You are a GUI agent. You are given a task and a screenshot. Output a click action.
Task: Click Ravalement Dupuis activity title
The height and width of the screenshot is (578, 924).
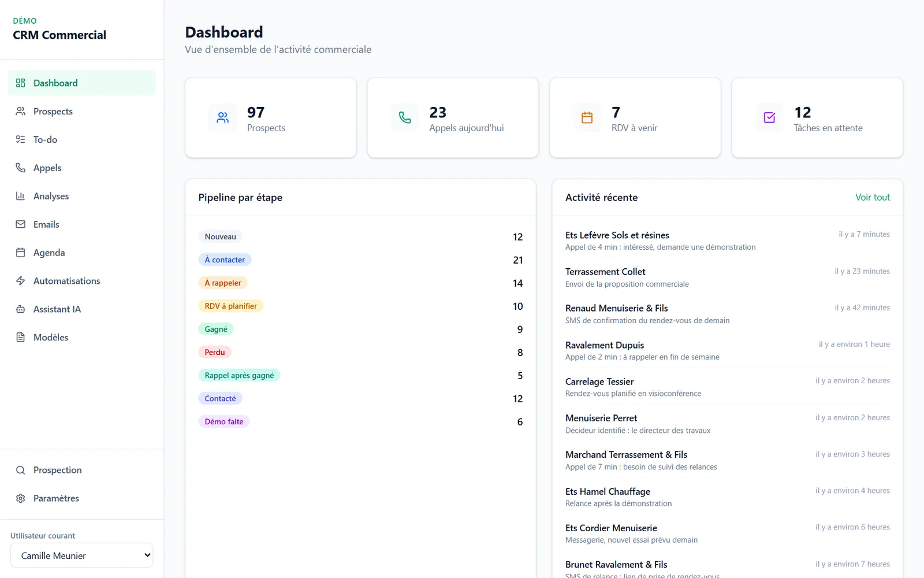click(x=605, y=345)
